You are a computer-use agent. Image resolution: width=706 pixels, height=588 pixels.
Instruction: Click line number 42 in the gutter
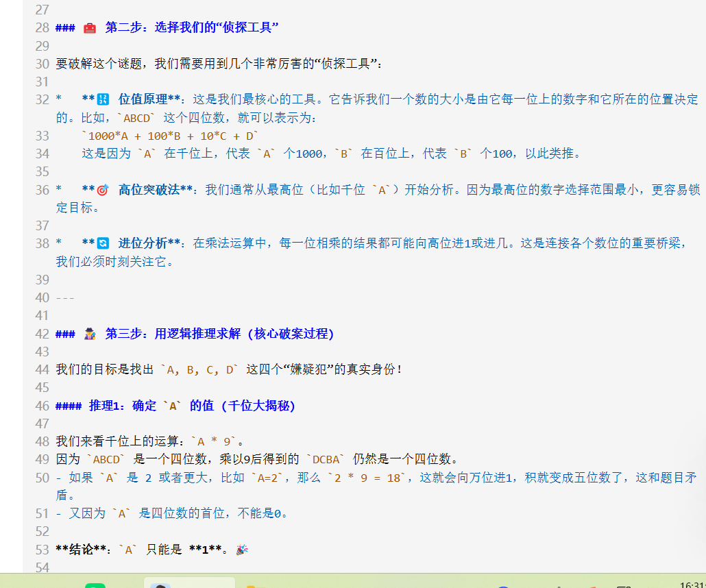coord(42,334)
